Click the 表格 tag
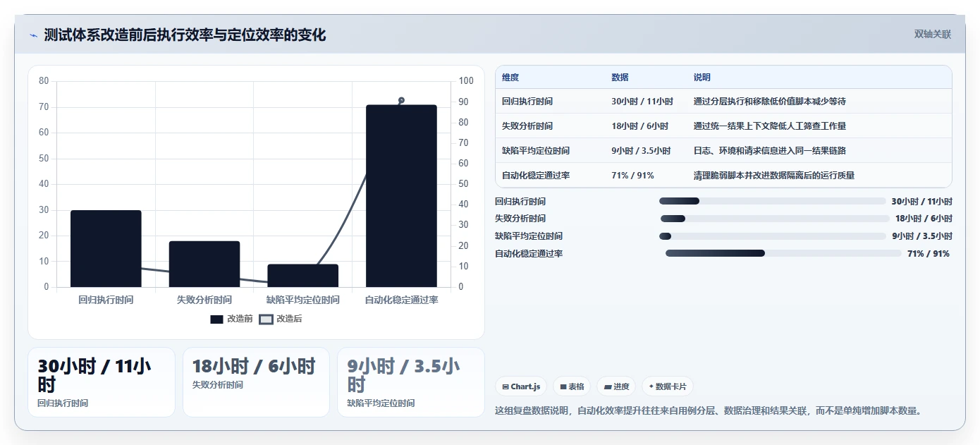980x445 pixels. pyautogui.click(x=572, y=386)
